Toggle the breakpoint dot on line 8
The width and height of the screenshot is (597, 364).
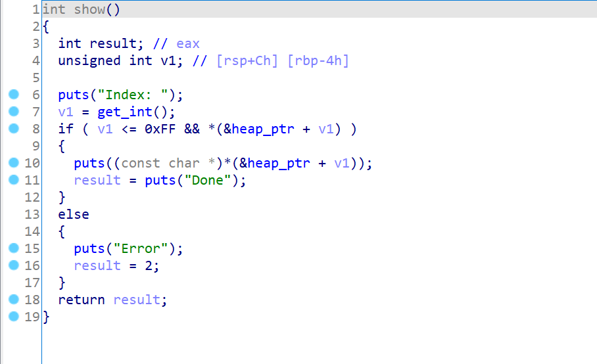[14, 129]
